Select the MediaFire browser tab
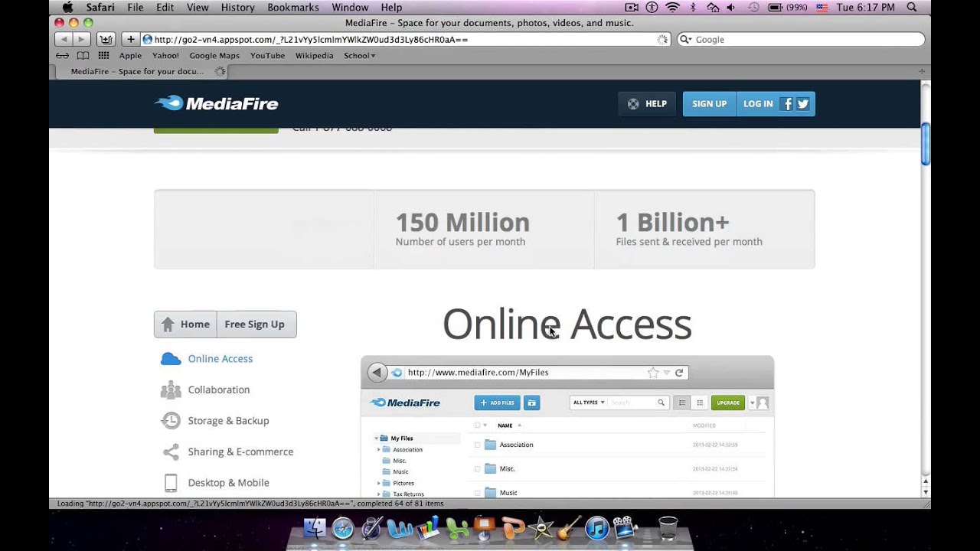 click(142, 71)
